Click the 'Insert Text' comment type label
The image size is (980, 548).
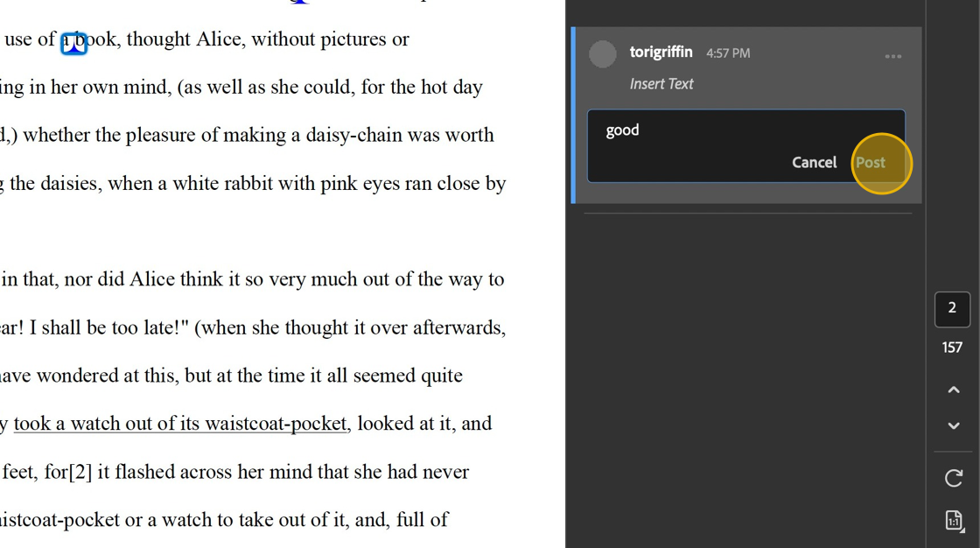point(661,84)
